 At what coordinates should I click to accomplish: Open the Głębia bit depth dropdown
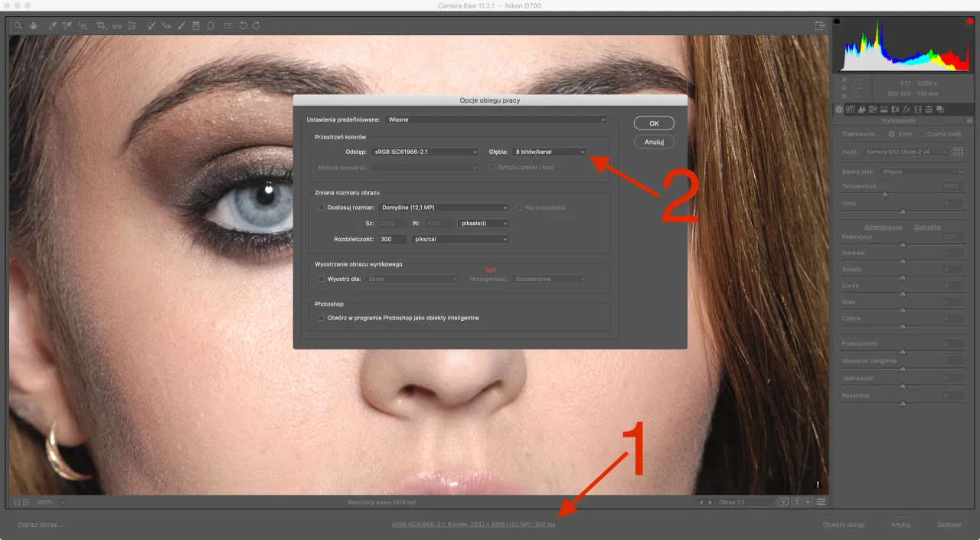point(548,151)
